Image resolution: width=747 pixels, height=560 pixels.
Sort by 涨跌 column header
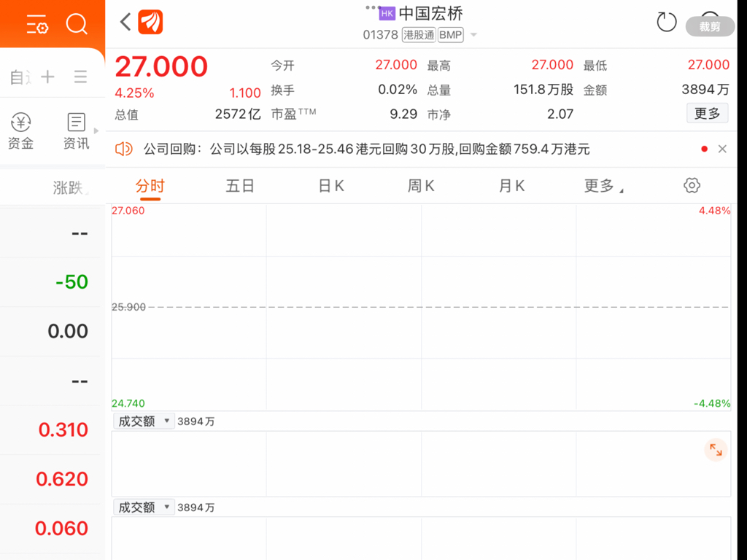69,187
